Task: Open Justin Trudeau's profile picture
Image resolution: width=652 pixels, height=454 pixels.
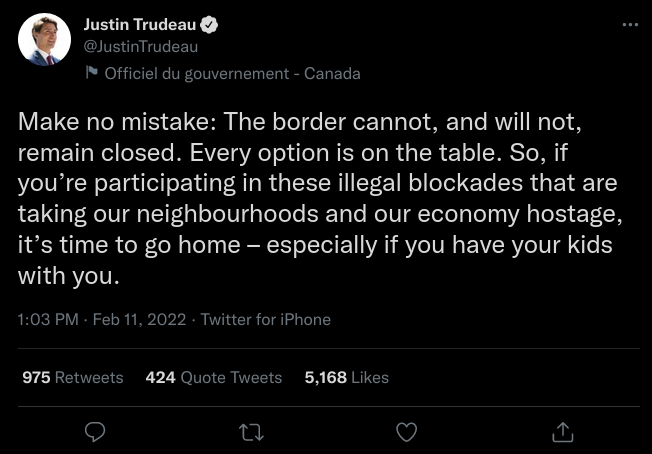Action: tap(44, 40)
